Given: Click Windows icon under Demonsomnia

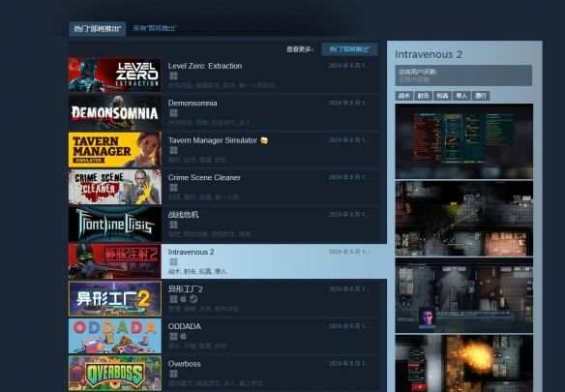Looking at the screenshot, I should [173, 113].
